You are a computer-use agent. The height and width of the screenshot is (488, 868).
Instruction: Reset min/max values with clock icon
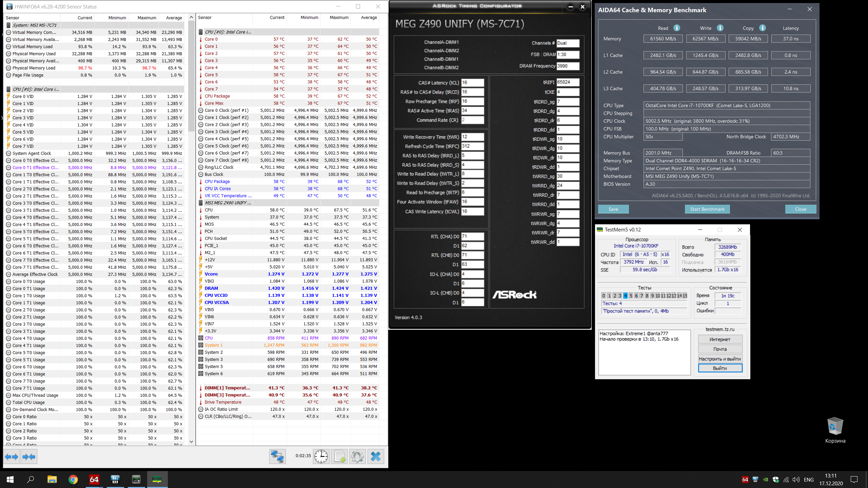pos(321,456)
